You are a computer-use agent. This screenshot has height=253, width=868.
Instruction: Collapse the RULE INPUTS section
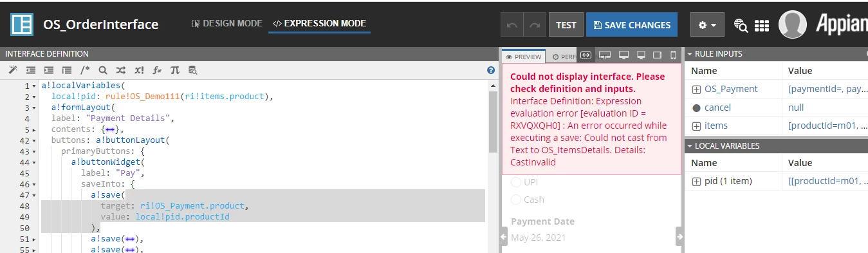[690, 54]
